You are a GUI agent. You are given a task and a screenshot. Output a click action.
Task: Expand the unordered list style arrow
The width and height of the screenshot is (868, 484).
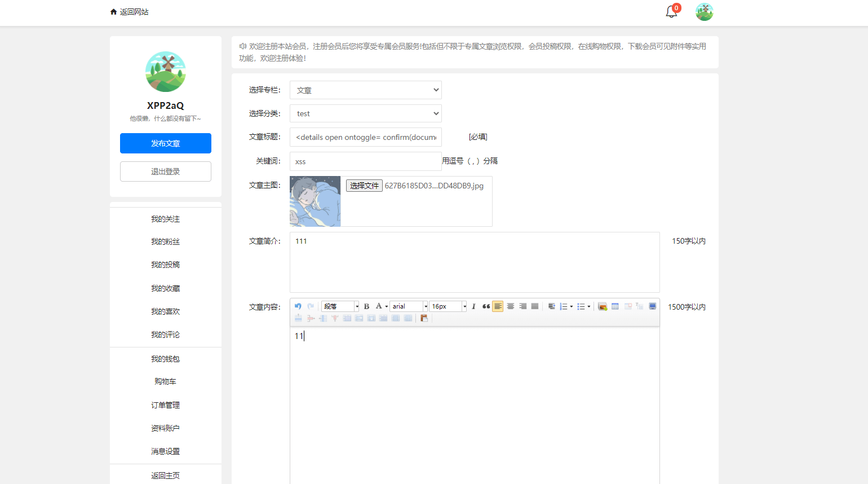(589, 306)
